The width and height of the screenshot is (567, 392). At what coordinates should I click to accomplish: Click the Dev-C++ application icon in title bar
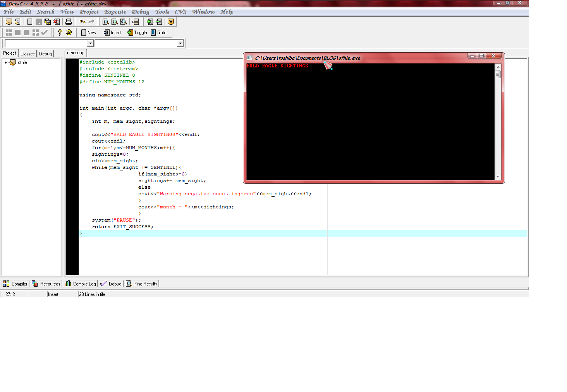pos(3,3)
